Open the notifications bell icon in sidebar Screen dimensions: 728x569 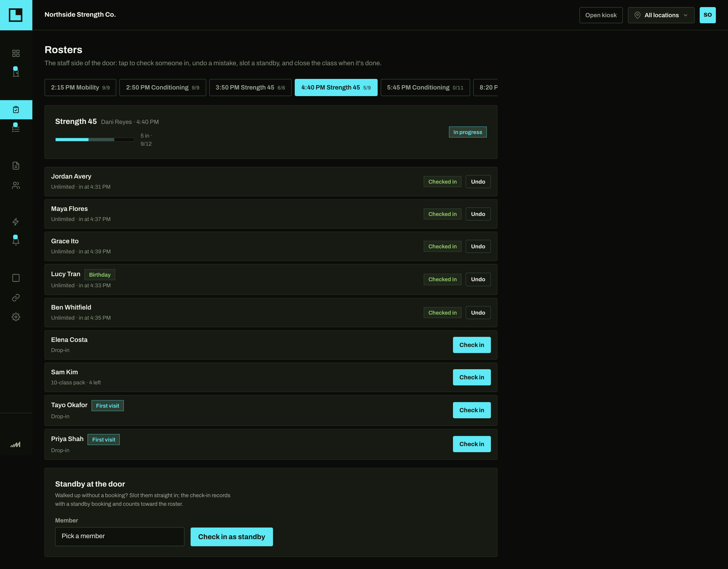coord(16,240)
